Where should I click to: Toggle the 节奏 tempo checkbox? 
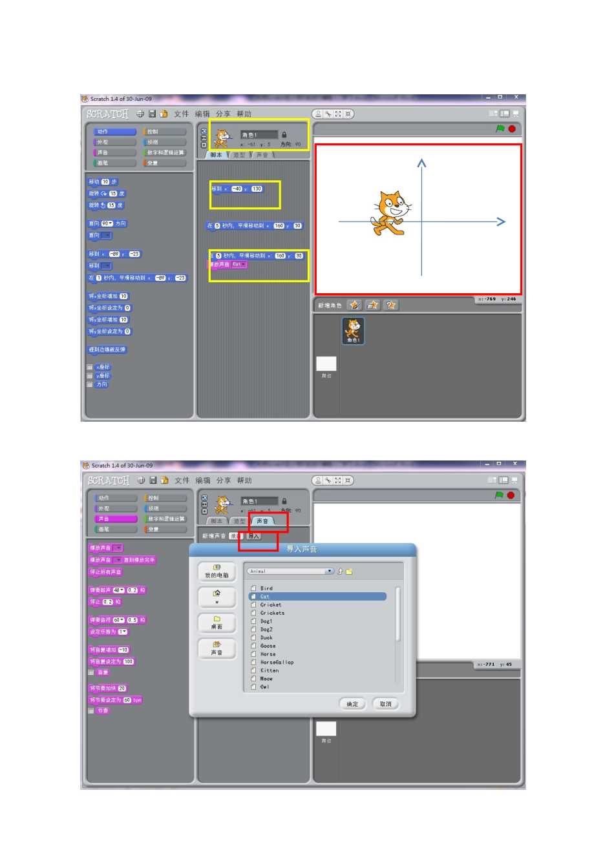91,710
